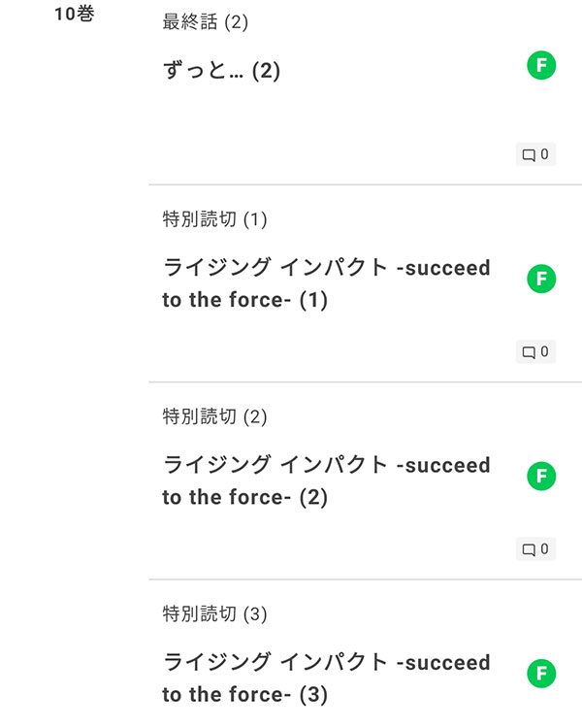Viewport: 582px width, 728px height.
Task: Select the 特別読切 (1) label
Action: (x=215, y=219)
